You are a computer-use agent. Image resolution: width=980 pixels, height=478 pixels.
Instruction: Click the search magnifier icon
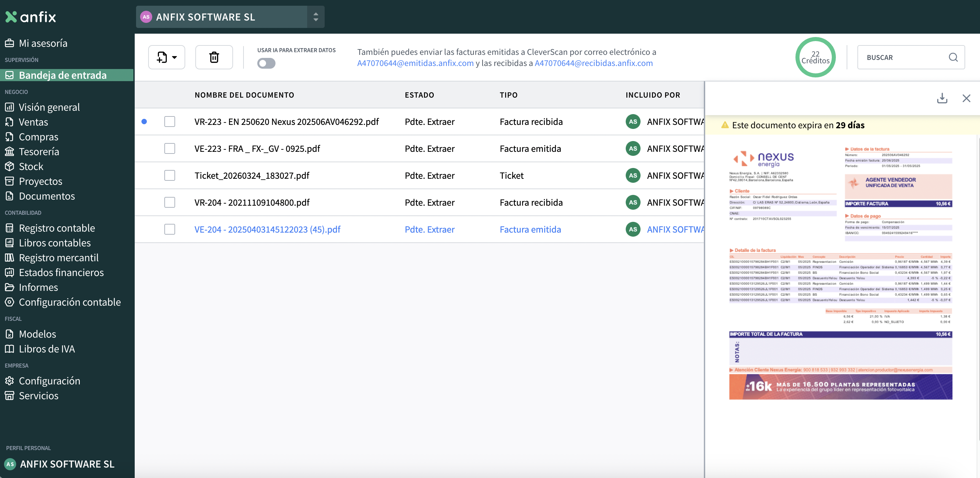pos(953,57)
